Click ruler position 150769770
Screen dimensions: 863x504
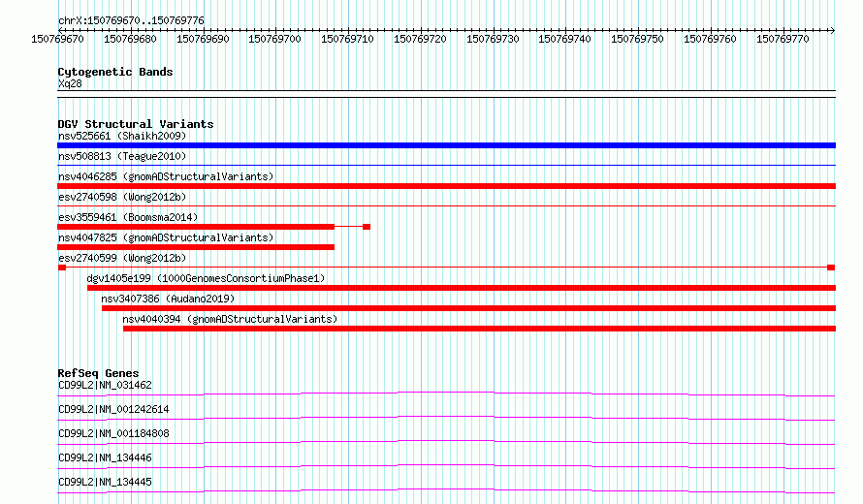pyautogui.click(x=783, y=39)
